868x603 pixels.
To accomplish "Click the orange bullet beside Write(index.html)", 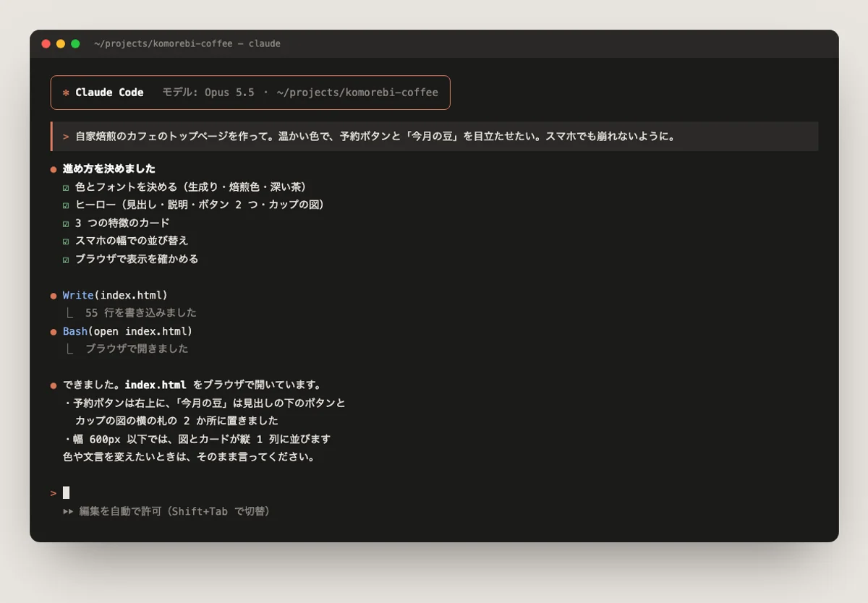I will click(x=54, y=296).
